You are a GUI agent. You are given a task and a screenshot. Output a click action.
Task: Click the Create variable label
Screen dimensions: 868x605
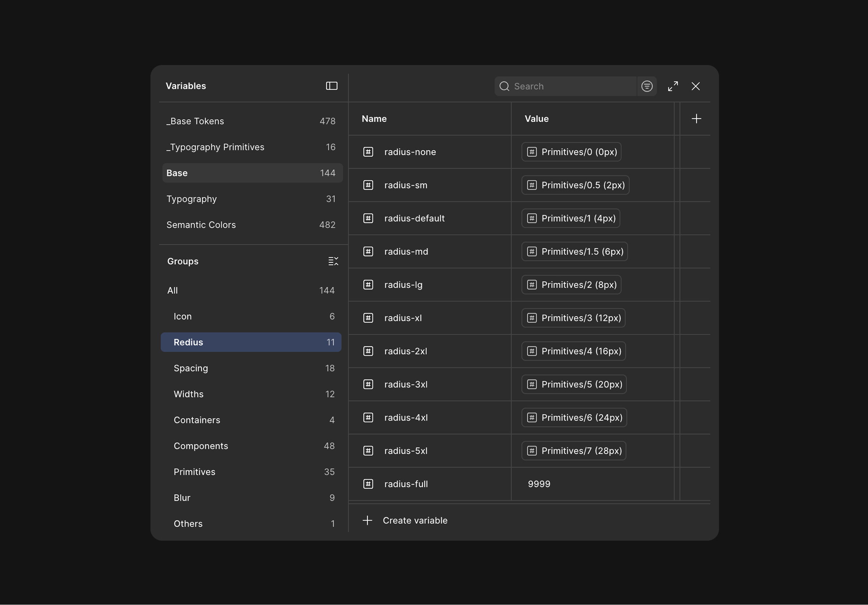pyautogui.click(x=415, y=521)
